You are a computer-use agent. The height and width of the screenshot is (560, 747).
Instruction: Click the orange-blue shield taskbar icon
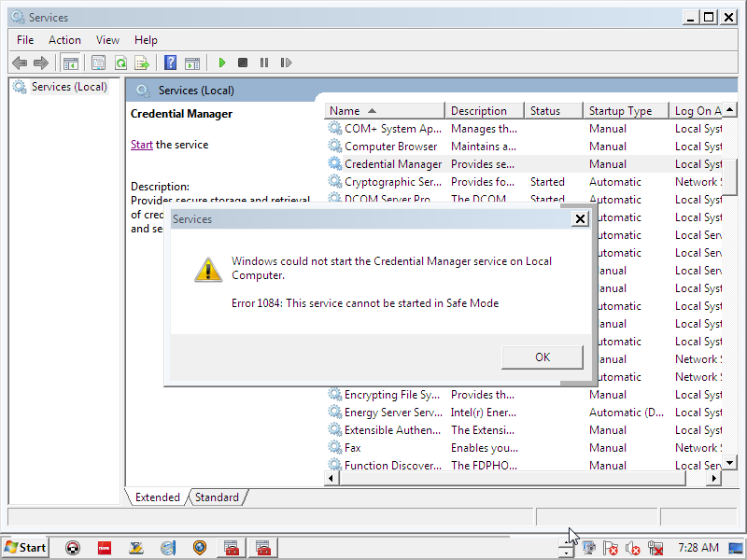coord(200,548)
